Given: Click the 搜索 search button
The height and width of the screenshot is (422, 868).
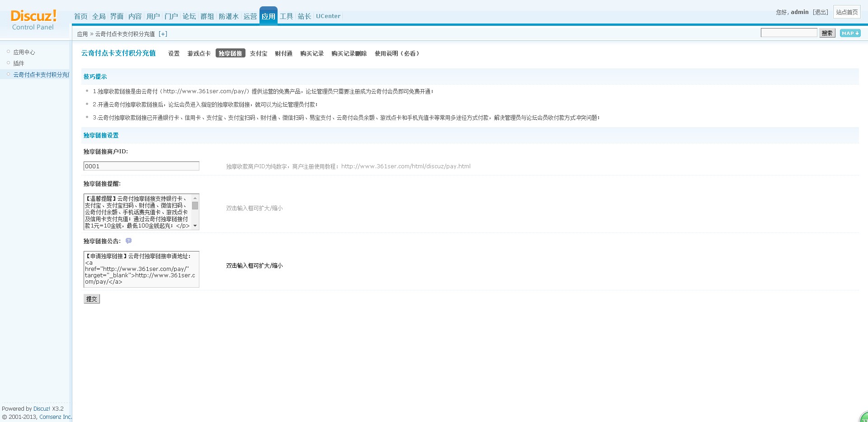Looking at the screenshot, I should click(827, 33).
